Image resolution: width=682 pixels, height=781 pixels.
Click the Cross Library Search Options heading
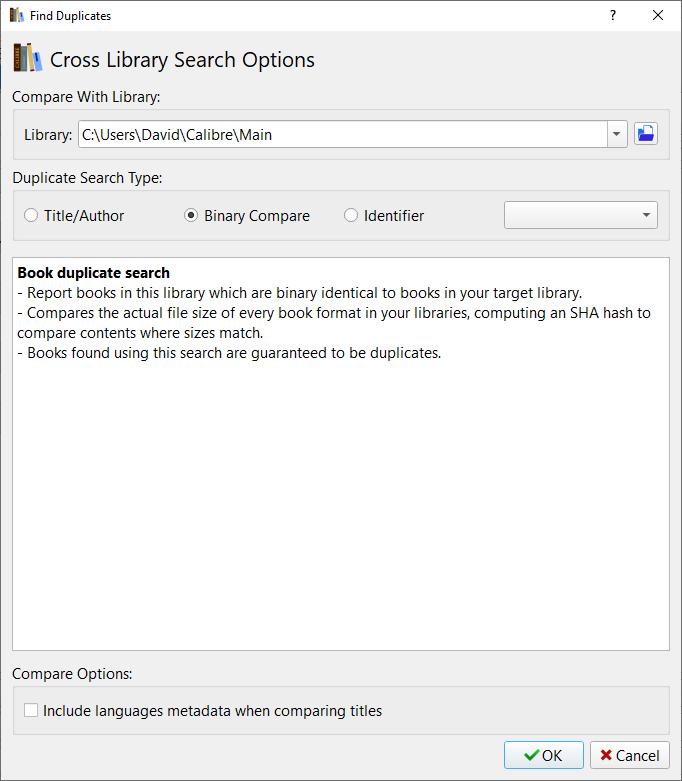[x=182, y=60]
